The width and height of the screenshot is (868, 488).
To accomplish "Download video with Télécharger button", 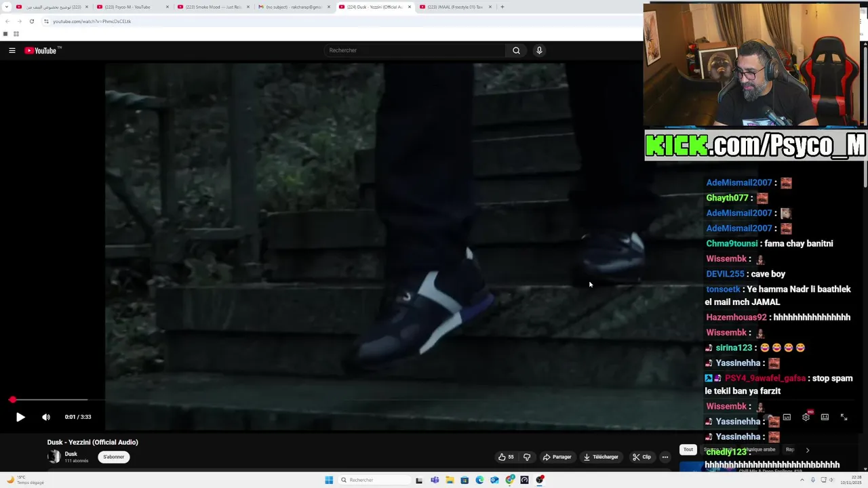I will point(601,457).
